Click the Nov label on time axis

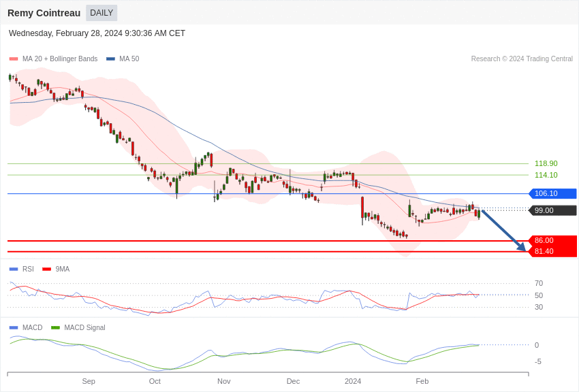[x=224, y=381]
